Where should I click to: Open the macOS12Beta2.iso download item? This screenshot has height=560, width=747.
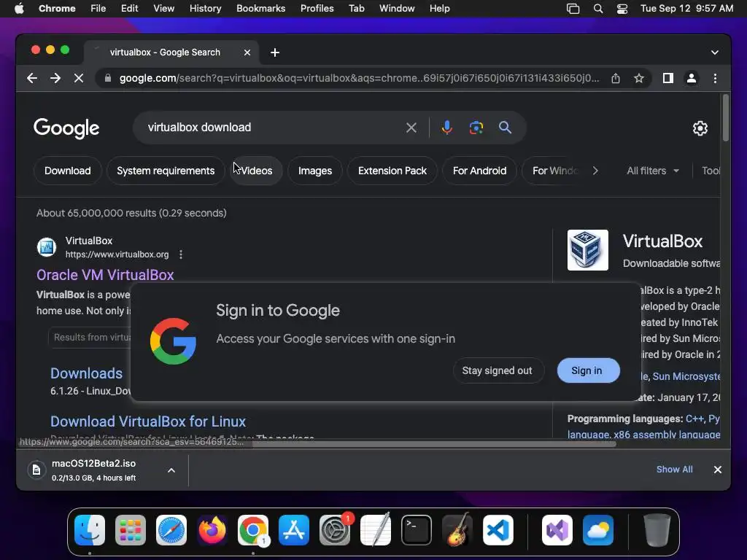93,470
